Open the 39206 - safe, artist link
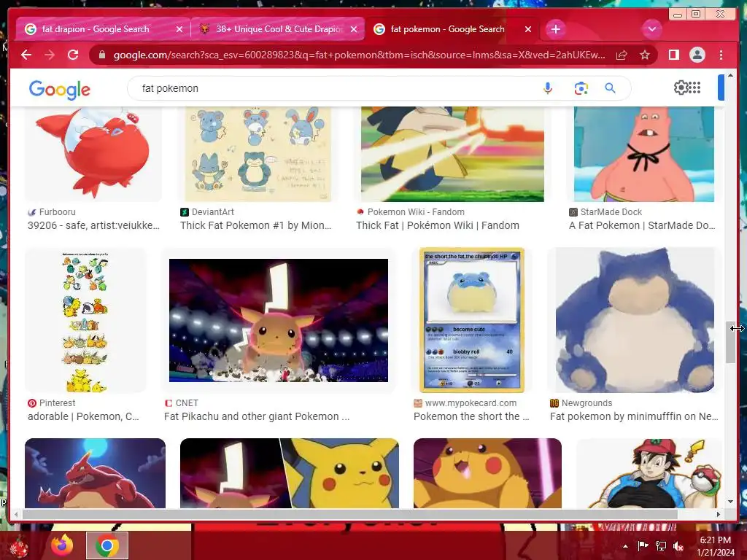747x560 pixels. (x=93, y=225)
